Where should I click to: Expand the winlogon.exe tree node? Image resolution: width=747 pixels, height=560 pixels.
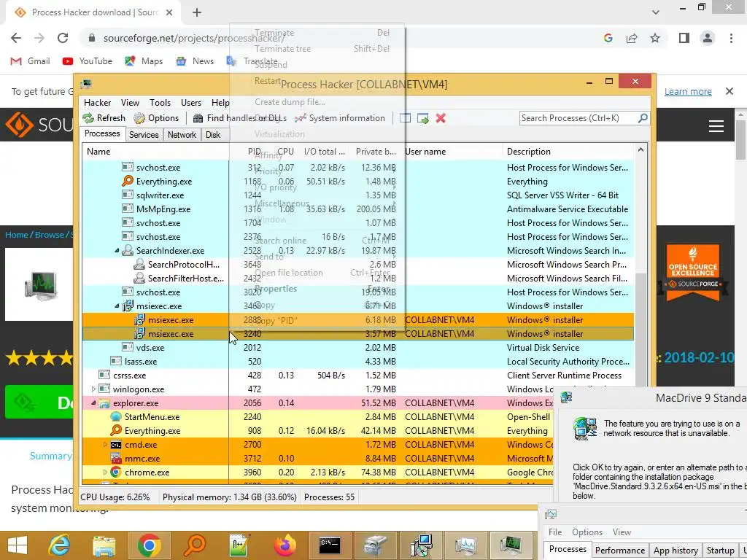click(x=93, y=389)
